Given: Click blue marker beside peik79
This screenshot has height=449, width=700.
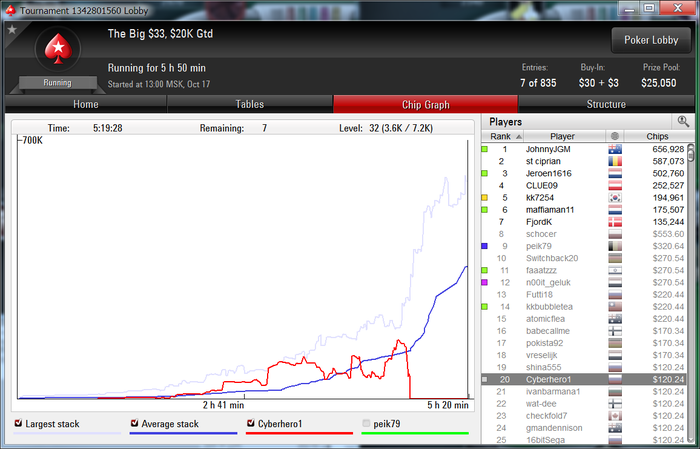Looking at the screenshot, I should pyautogui.click(x=484, y=246).
